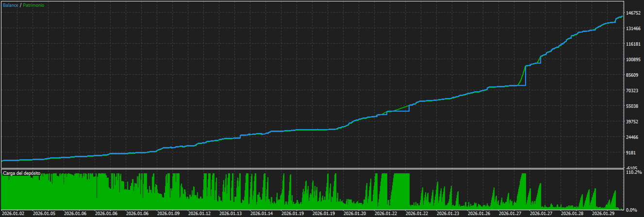Click the 116181 axis value
The height and width of the screenshot is (217, 644).
coord(633,44)
